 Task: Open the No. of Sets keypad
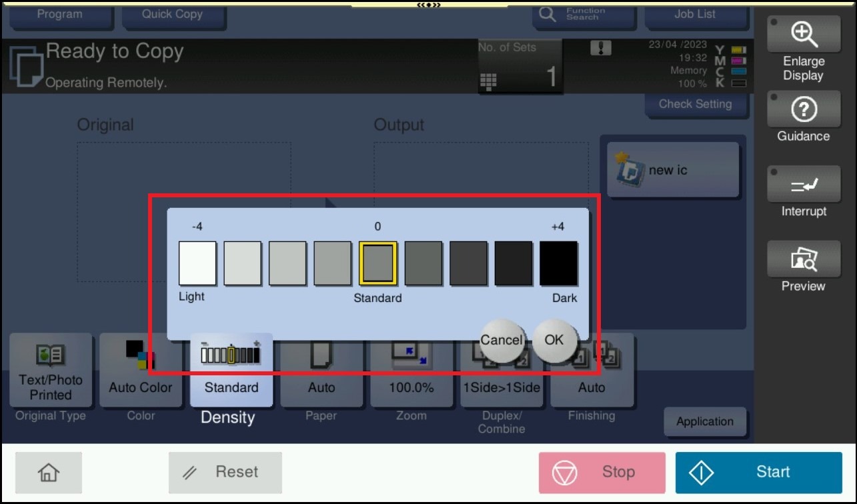(488, 81)
